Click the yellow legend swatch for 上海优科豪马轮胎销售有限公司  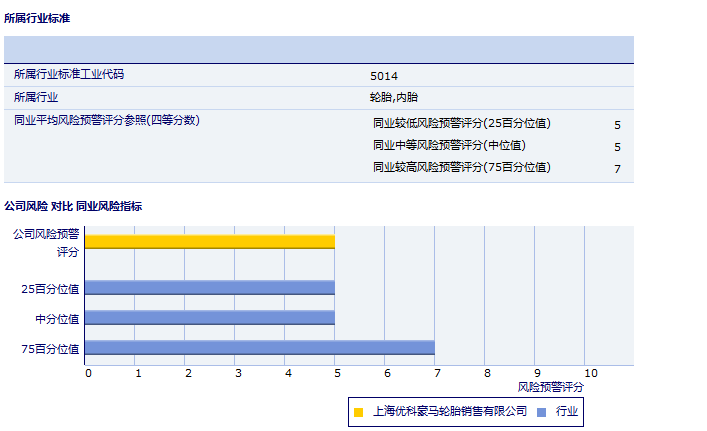(358, 411)
